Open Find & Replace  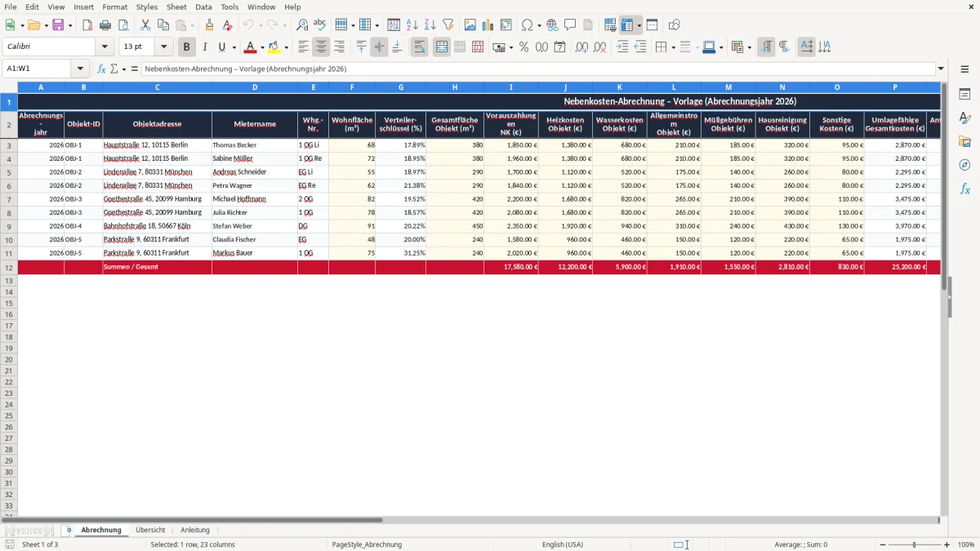(x=302, y=25)
